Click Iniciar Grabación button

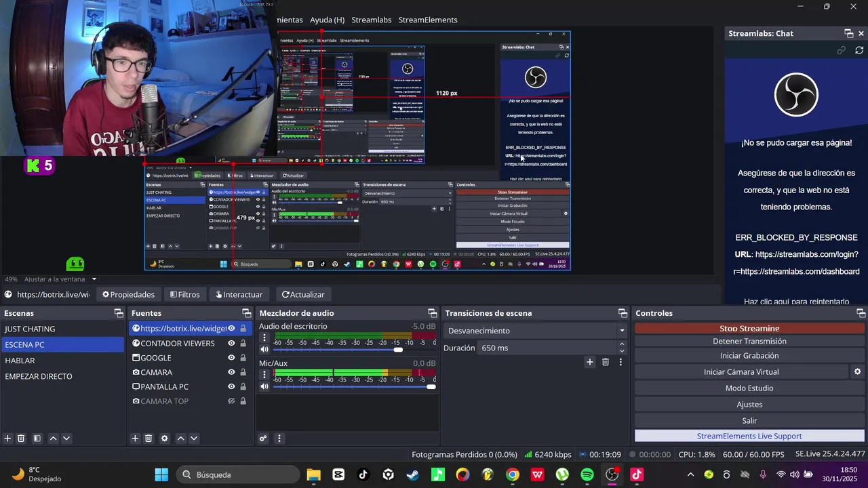tap(749, 355)
